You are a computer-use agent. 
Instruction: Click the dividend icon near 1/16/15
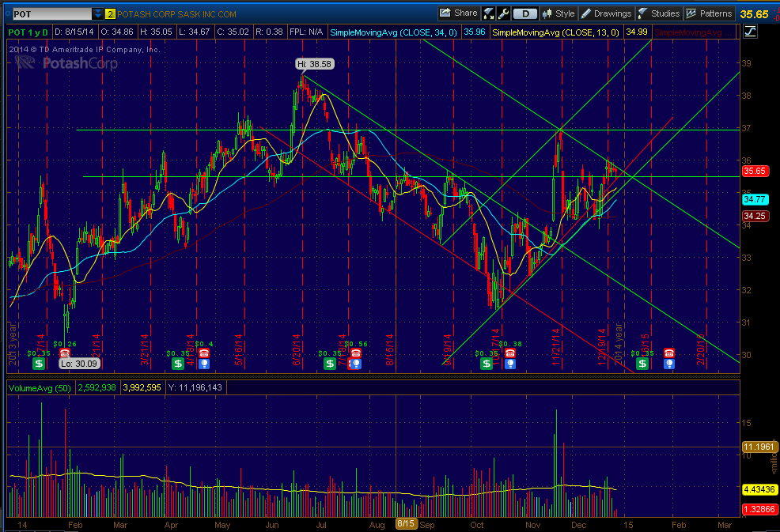click(642, 364)
